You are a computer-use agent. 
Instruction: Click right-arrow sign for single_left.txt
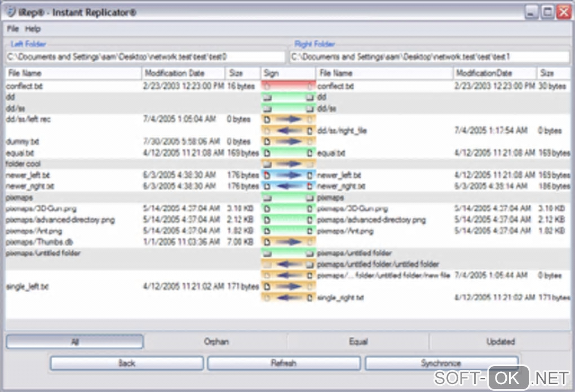click(x=288, y=287)
